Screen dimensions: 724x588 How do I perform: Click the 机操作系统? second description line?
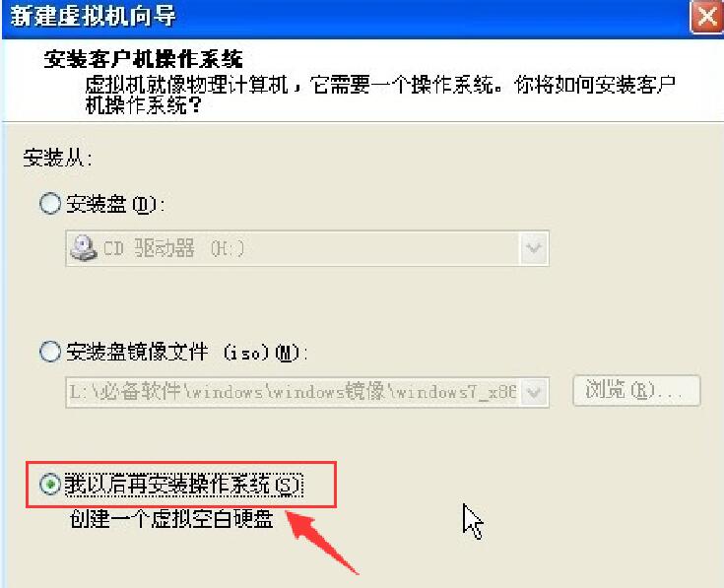pos(144,105)
